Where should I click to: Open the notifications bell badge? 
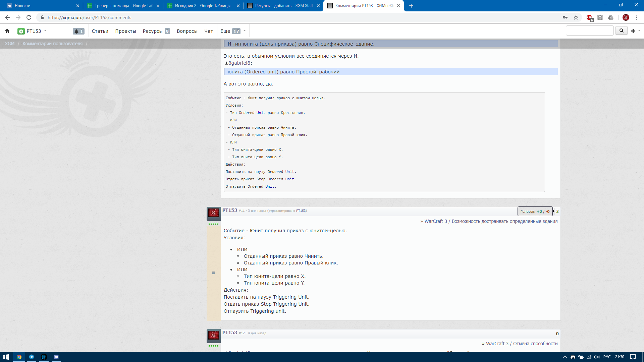point(78,31)
